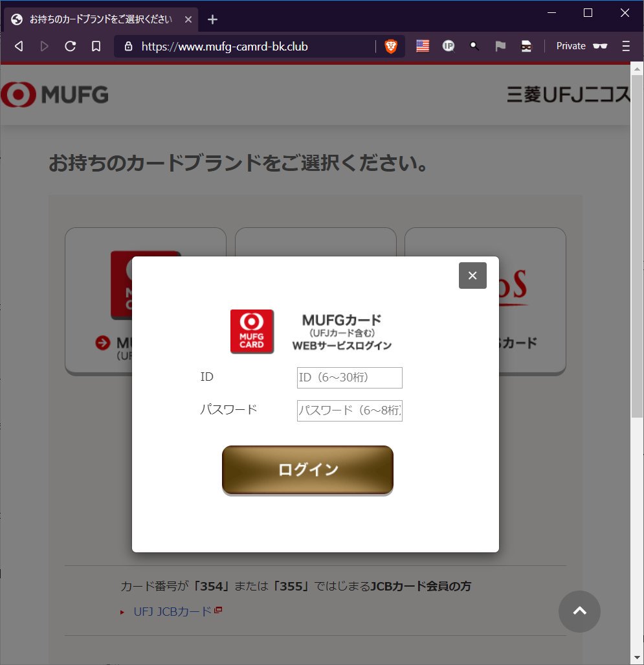Close the login dialog with X
The image size is (644, 665).
pos(472,276)
